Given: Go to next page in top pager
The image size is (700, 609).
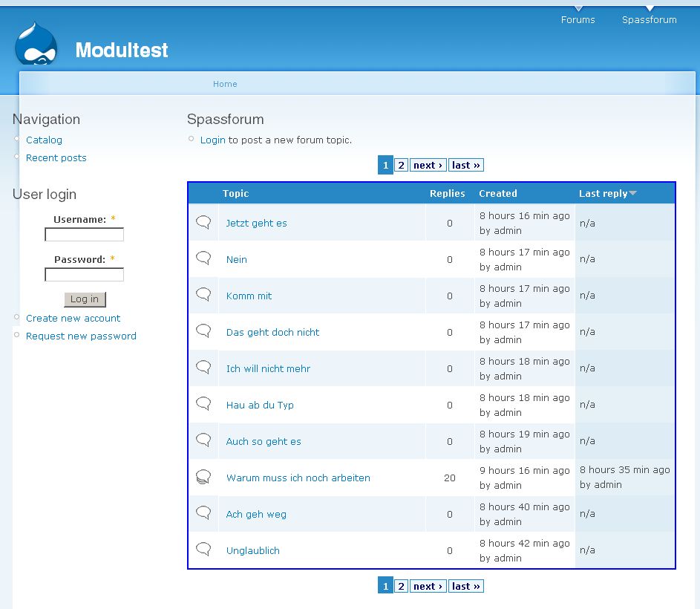Looking at the screenshot, I should click(x=428, y=165).
